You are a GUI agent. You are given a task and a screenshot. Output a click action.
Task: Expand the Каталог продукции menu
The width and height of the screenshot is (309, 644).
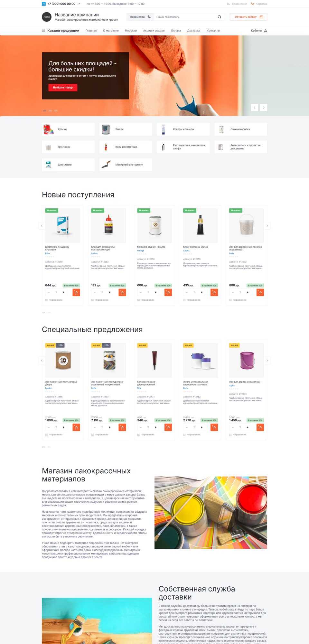pyautogui.click(x=61, y=31)
